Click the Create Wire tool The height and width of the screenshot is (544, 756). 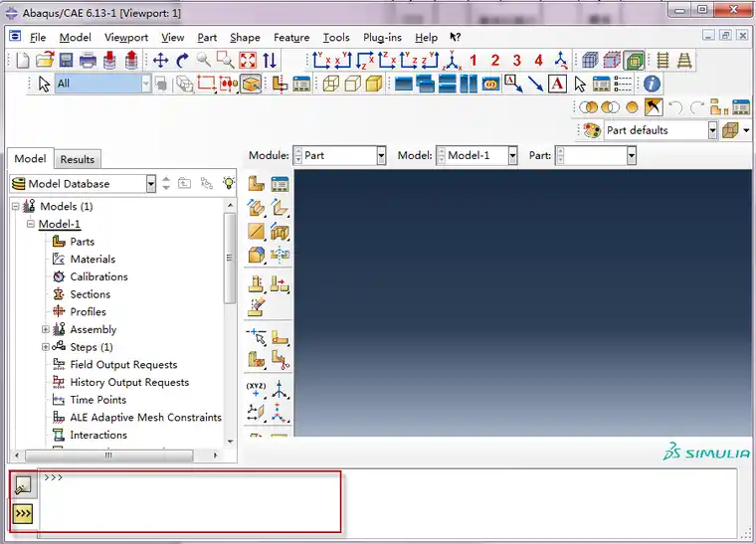(x=256, y=232)
